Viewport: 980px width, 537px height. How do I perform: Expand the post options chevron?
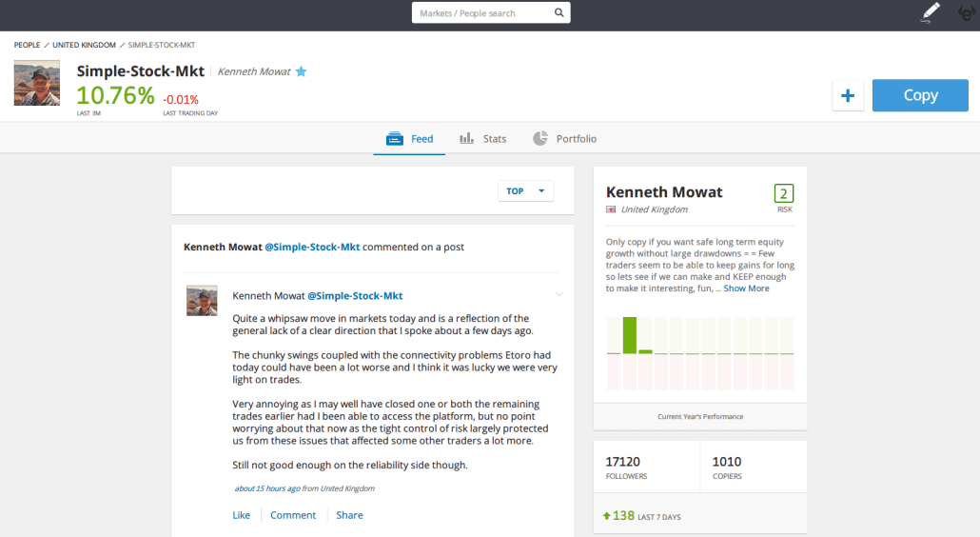(x=559, y=294)
